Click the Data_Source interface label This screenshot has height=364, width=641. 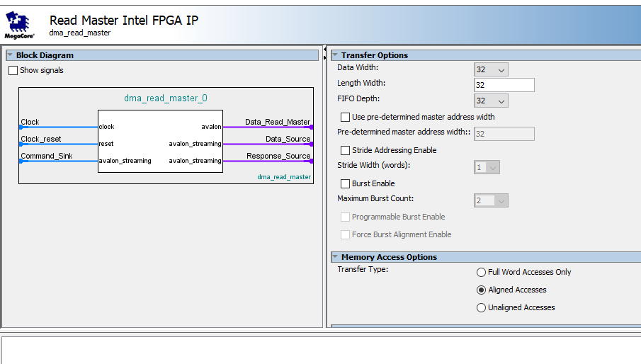coord(288,139)
